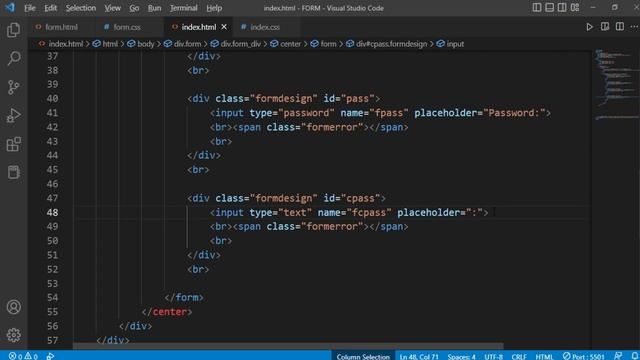Open Customize Layout icon
This screenshot has height=360, width=640.
pos(575,7)
